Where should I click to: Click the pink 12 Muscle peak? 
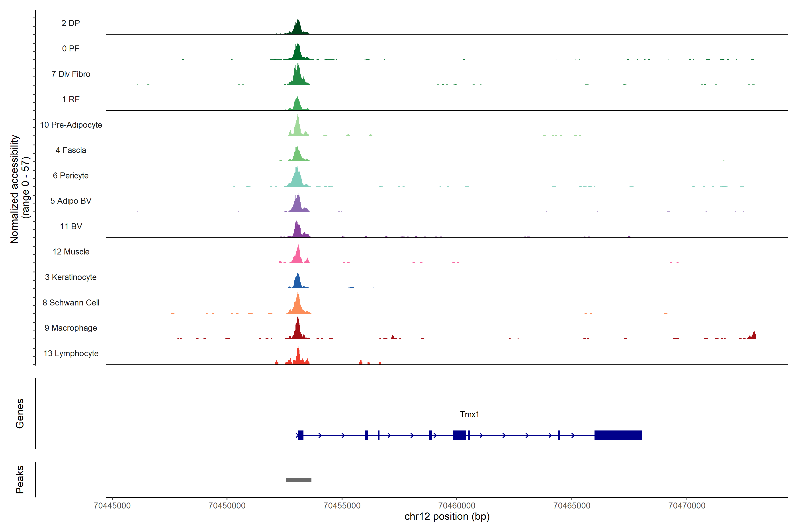pyautogui.click(x=298, y=256)
